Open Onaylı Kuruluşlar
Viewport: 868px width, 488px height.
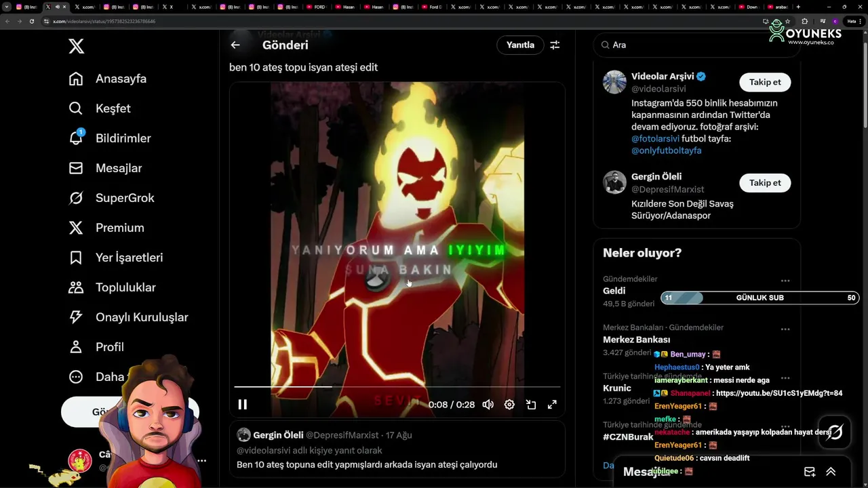[129, 317]
